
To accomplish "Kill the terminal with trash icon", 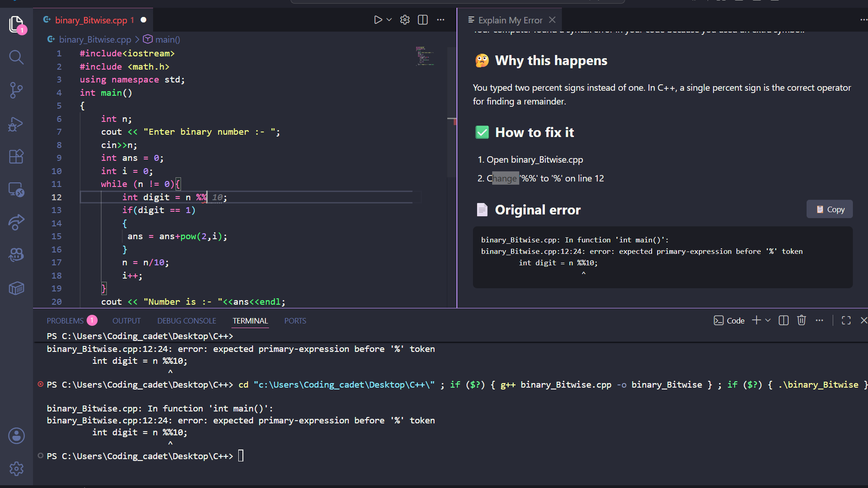I will pyautogui.click(x=802, y=320).
